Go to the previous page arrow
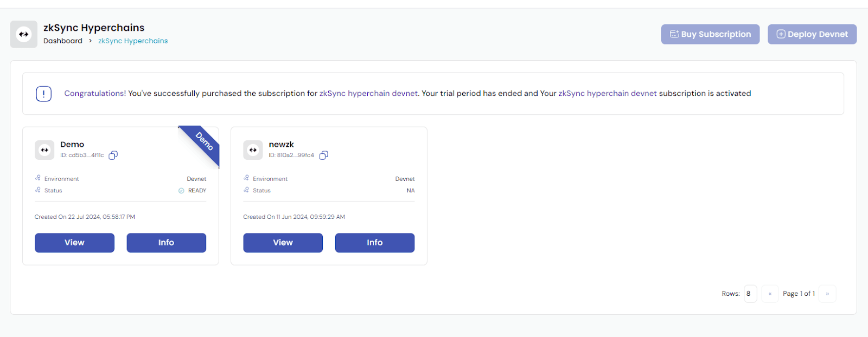 click(770, 294)
